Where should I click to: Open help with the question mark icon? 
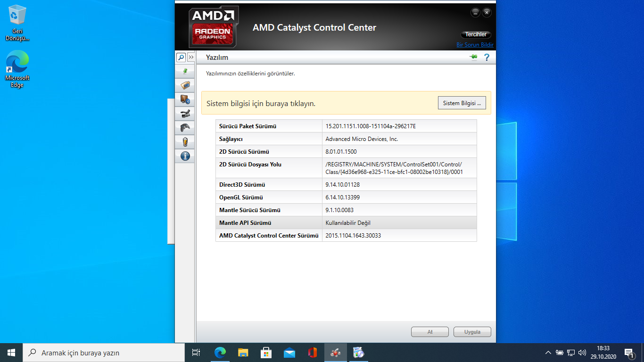click(487, 58)
